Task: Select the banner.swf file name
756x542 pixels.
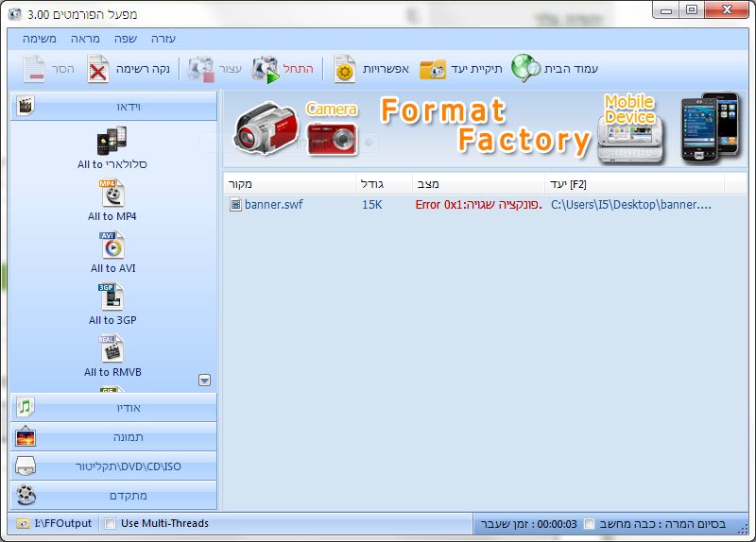Action: (x=274, y=205)
